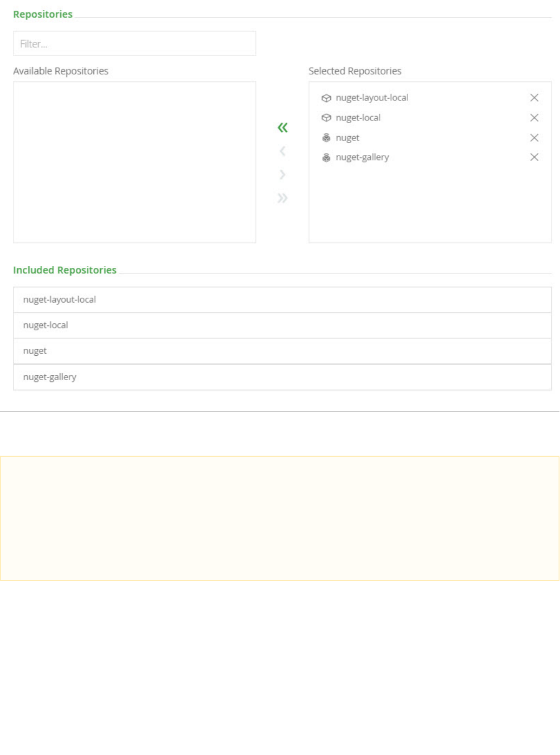Click the single left arrow button

[x=282, y=151]
